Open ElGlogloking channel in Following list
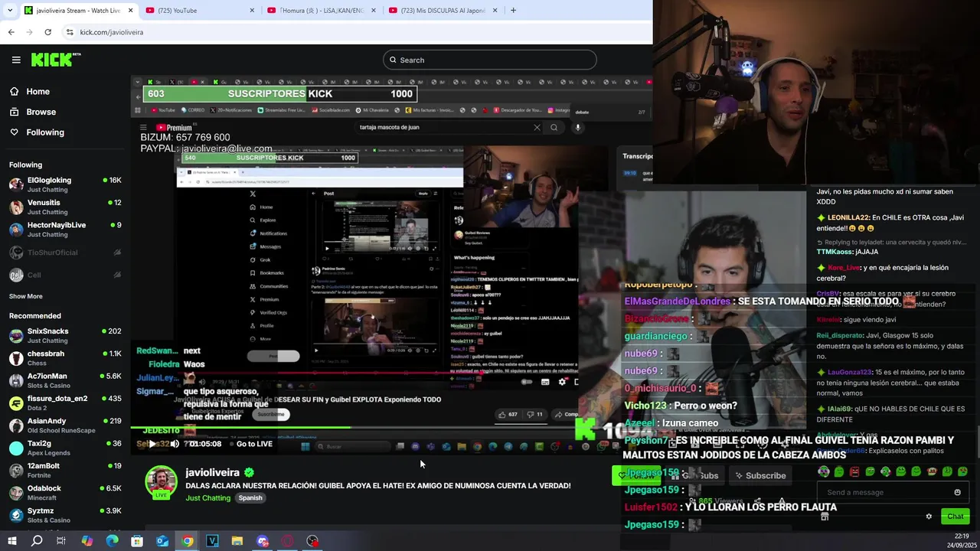980x551 pixels. pyautogui.click(x=65, y=184)
